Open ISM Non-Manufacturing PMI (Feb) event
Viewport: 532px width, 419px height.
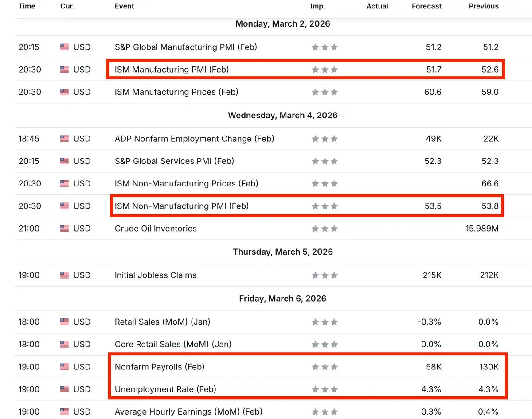point(182,206)
